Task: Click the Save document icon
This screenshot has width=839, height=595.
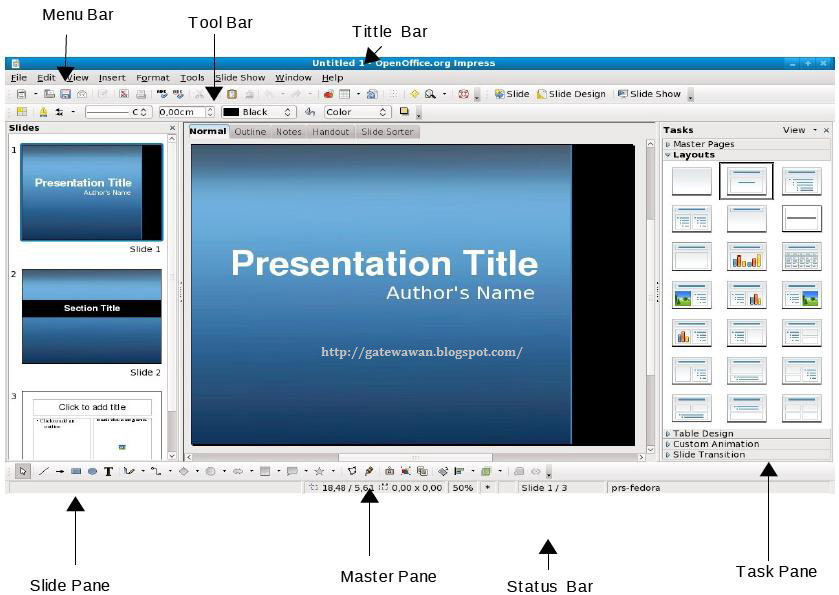Action: coord(65,94)
